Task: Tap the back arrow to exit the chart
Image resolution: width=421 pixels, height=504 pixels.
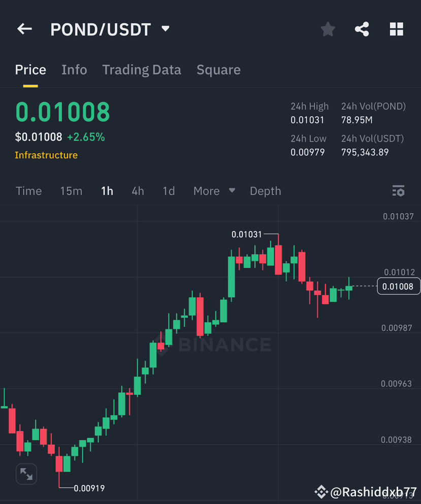Action: click(24, 29)
